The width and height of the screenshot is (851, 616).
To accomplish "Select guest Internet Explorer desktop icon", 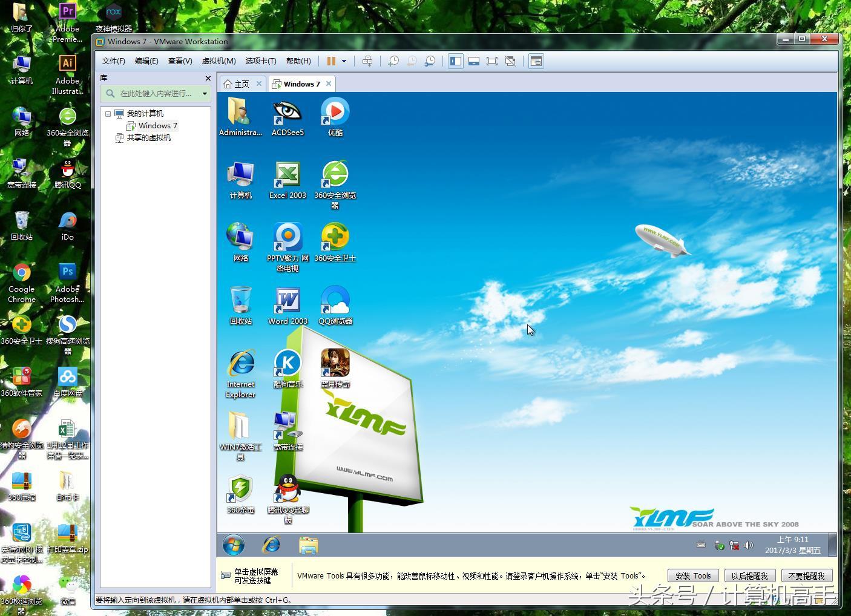I will 240,373.
